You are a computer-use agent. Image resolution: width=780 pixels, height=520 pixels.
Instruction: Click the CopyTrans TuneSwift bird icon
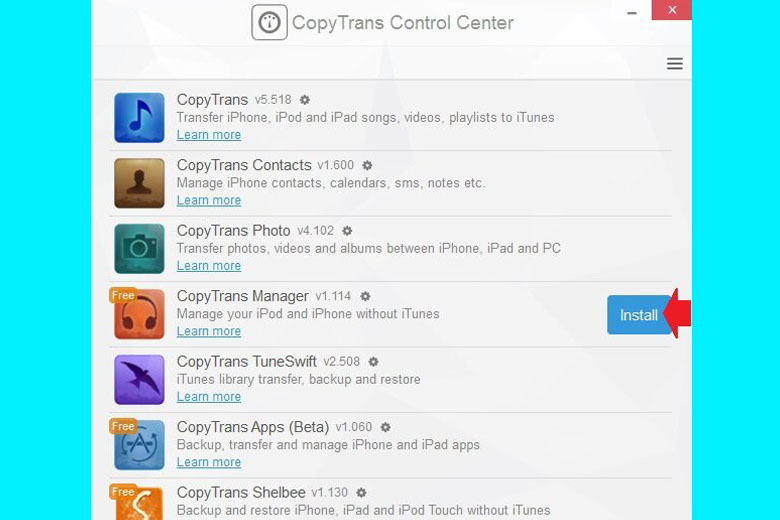[x=139, y=379]
